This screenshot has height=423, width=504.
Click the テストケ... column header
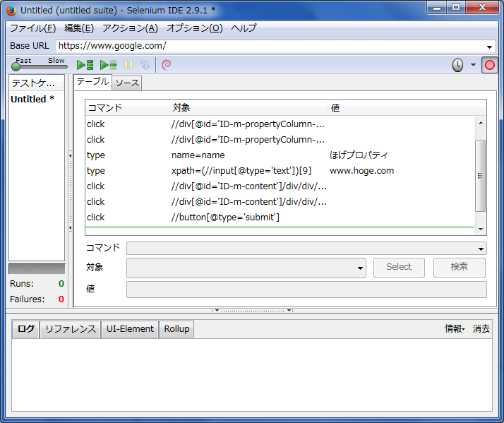pos(36,83)
